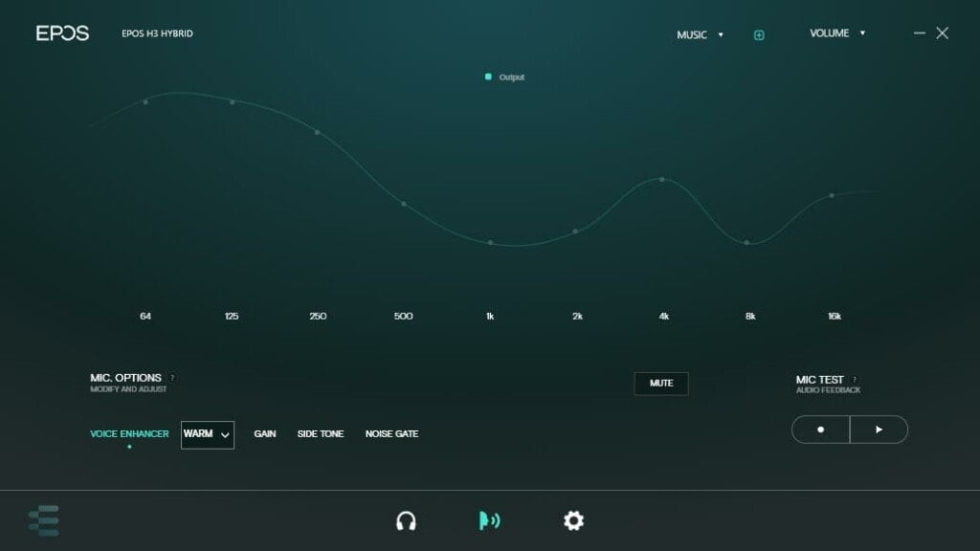
Task: Add a new preset with plus icon
Action: point(759,35)
